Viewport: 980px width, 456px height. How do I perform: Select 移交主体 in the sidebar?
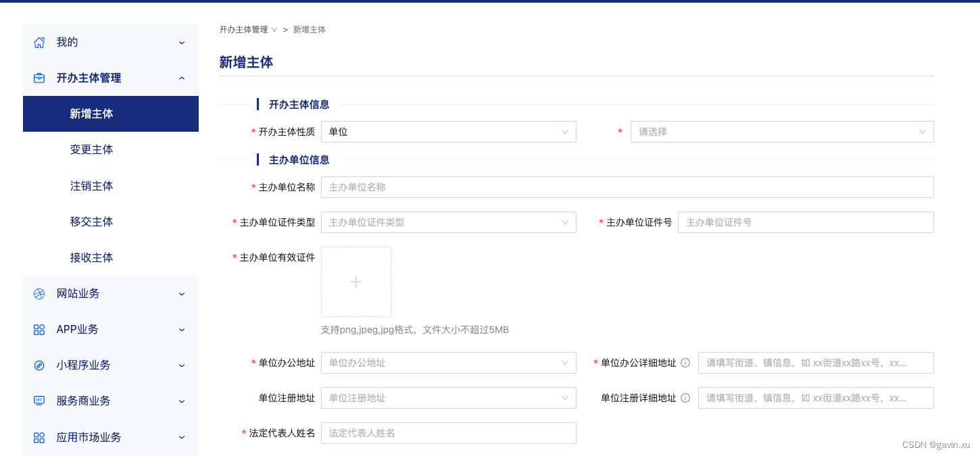click(111, 222)
